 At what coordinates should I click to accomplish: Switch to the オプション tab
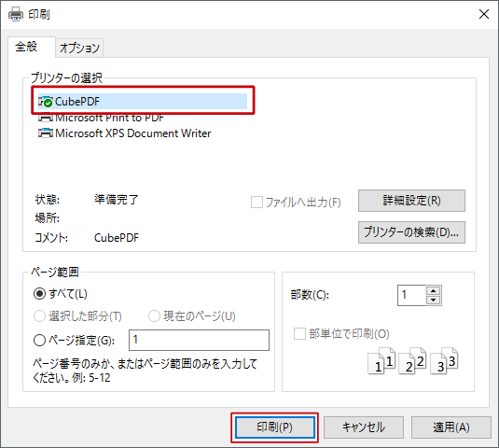pyautogui.click(x=79, y=49)
